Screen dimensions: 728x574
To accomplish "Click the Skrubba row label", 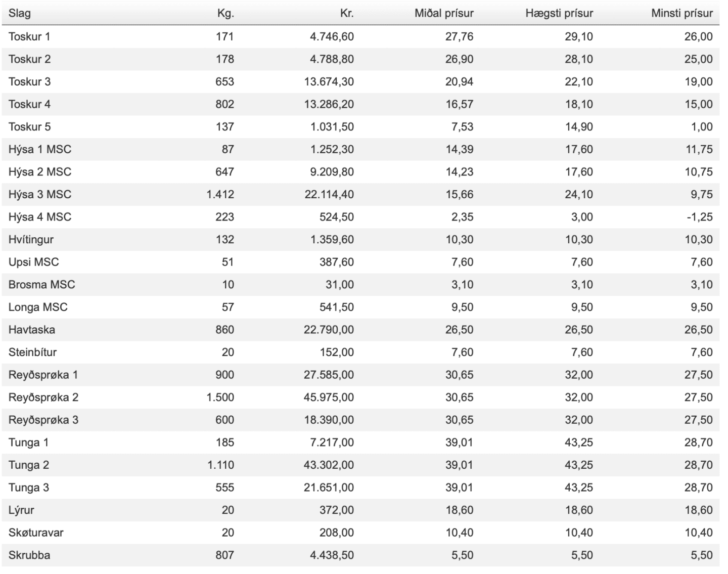I will pyautogui.click(x=29, y=555).
